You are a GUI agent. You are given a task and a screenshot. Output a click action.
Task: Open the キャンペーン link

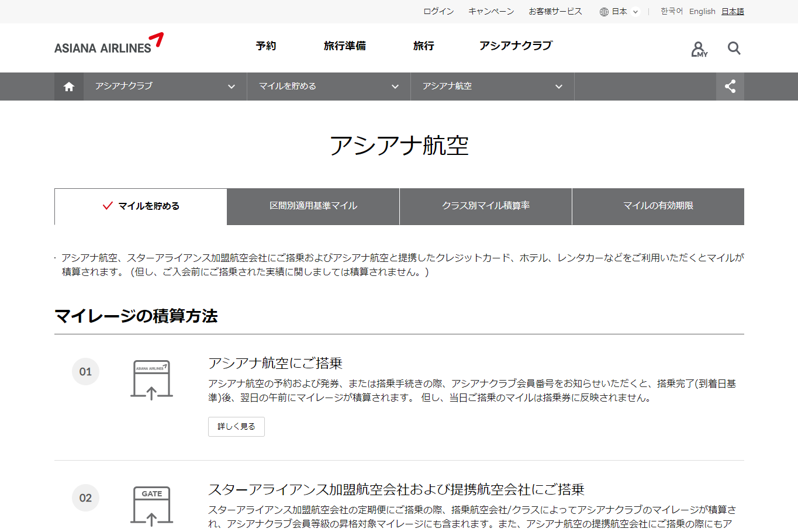tap(491, 12)
